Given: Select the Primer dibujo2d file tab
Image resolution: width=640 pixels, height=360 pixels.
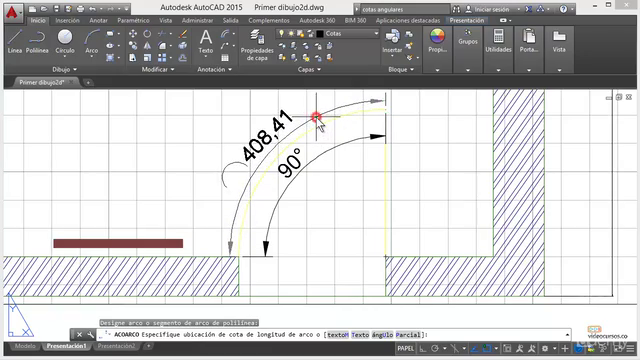Looking at the screenshot, I should pos(42,82).
